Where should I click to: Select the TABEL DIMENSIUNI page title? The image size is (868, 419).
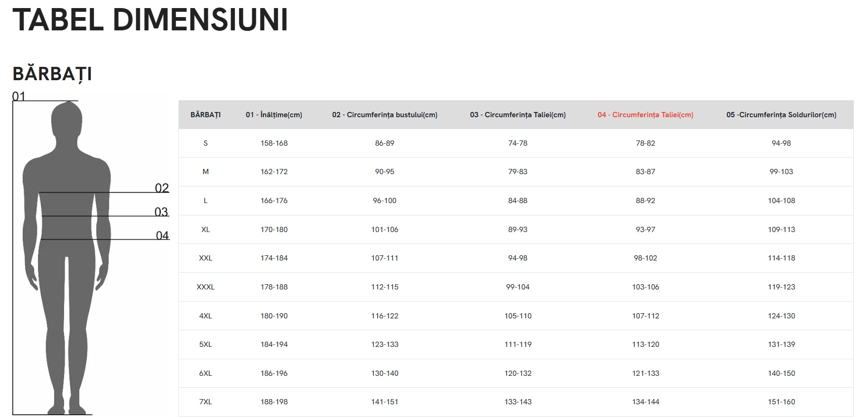pos(150,20)
